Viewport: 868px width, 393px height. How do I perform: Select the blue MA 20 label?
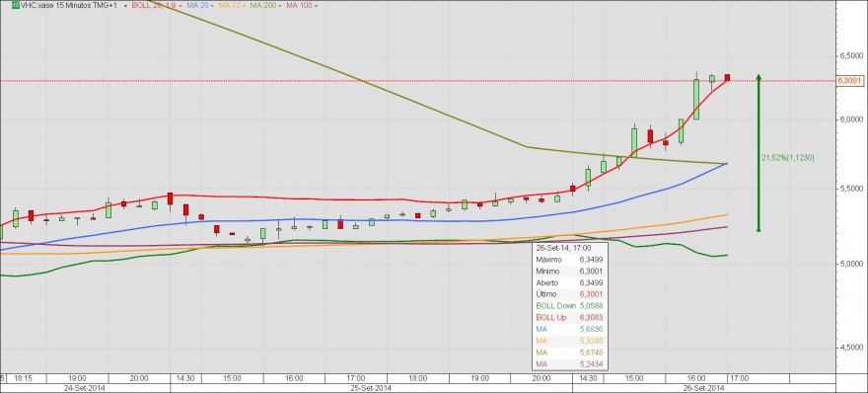(x=197, y=5)
